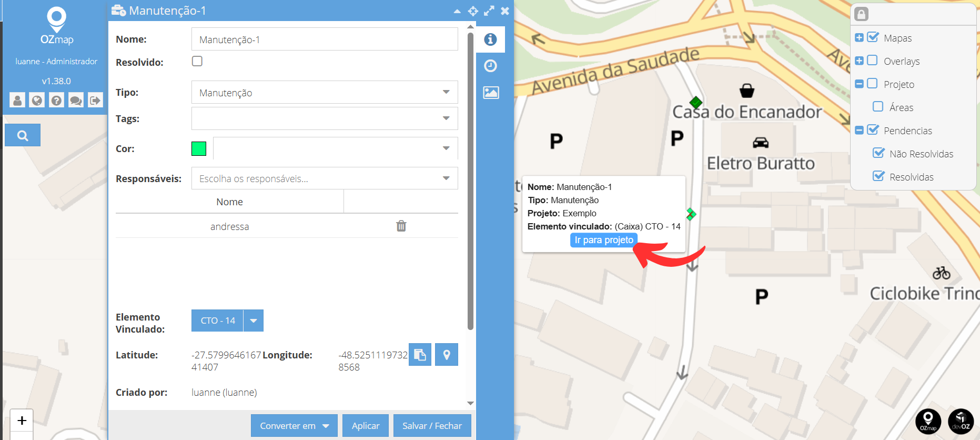Viewport: 980px width, 440px height.
Task: Click the Aplicar button
Action: [x=366, y=425]
